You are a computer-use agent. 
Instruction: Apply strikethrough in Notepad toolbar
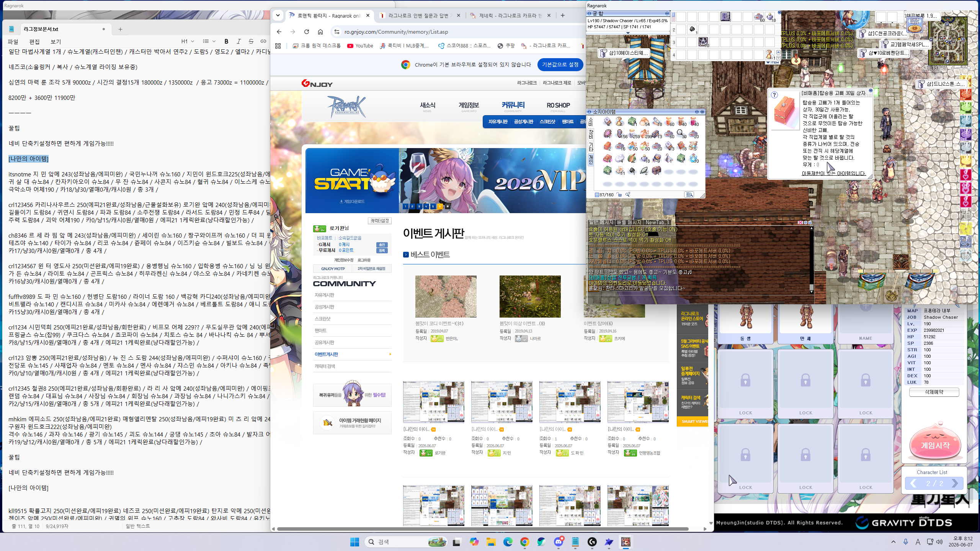click(251, 41)
